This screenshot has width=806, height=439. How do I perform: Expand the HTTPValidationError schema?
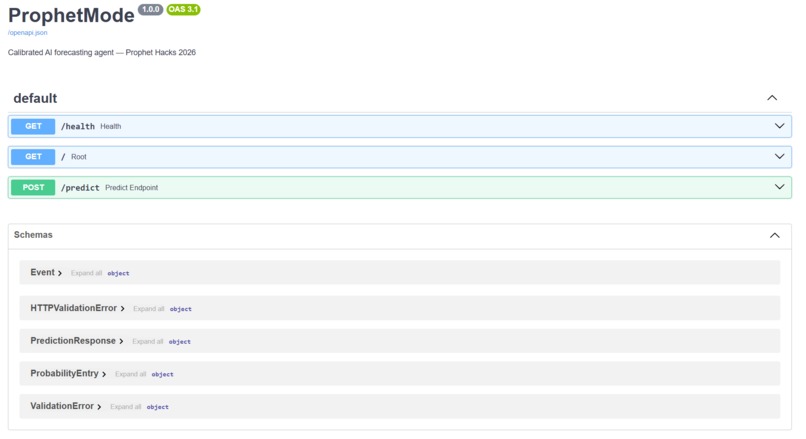click(x=77, y=308)
